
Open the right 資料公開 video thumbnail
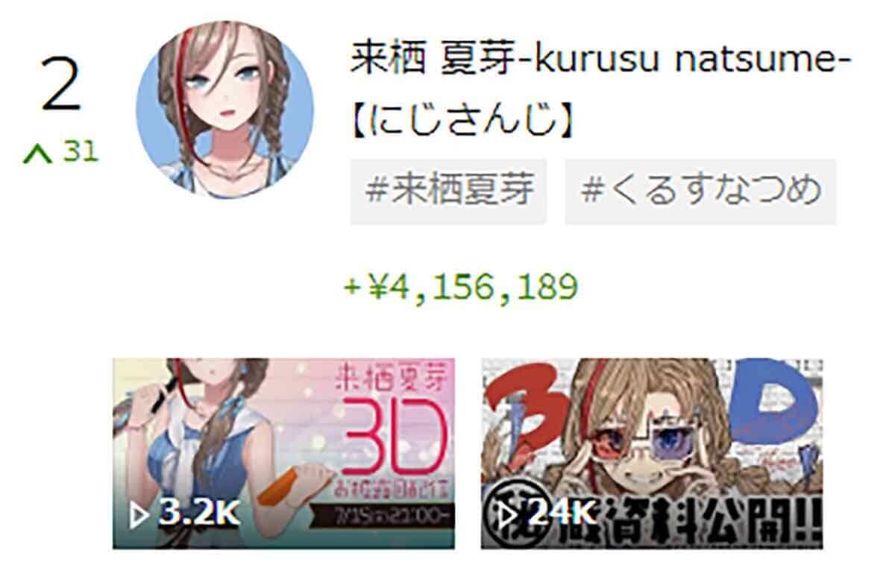click(x=652, y=453)
